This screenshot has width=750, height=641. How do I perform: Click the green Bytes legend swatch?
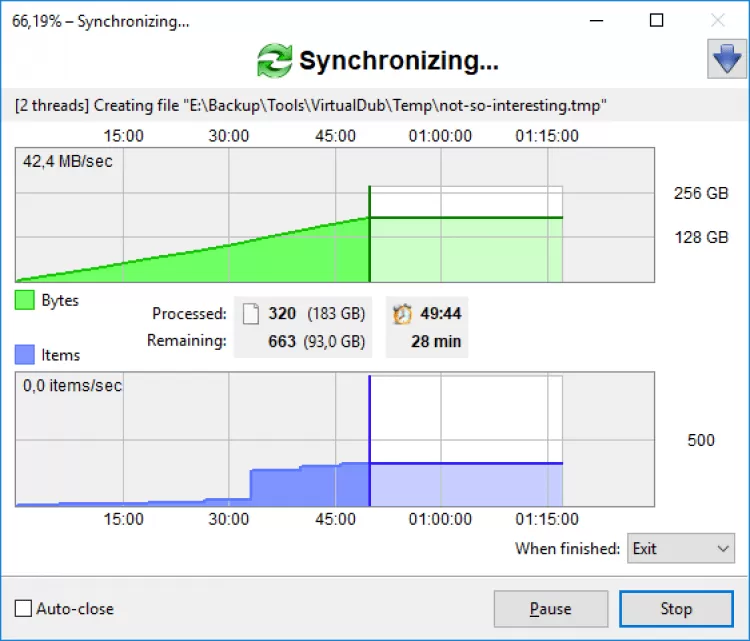[x=25, y=300]
